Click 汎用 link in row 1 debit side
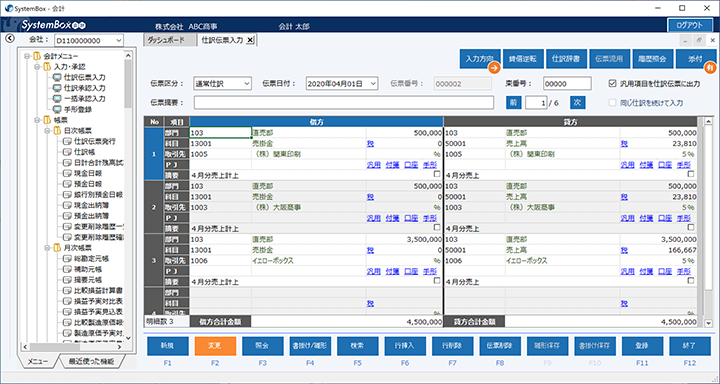The image size is (720, 384). click(x=373, y=165)
